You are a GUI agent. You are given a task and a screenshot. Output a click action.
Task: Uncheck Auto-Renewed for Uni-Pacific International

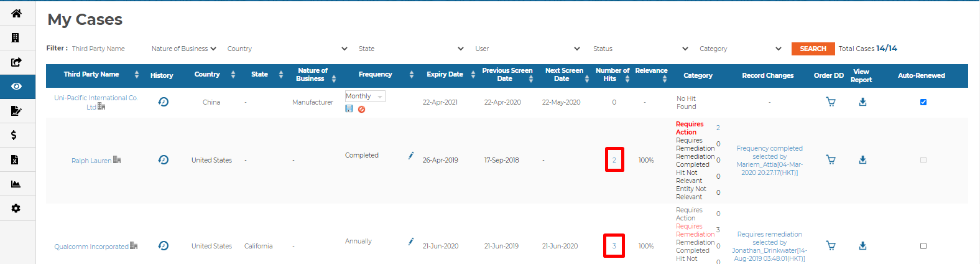pyautogui.click(x=923, y=102)
